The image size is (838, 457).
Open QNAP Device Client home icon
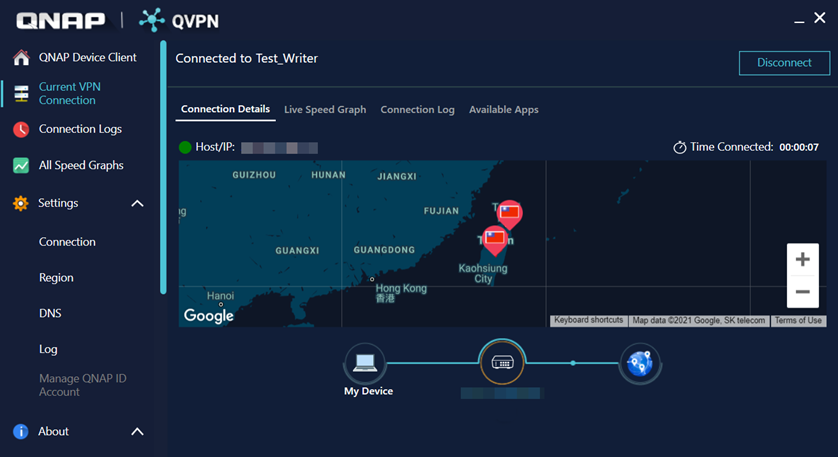point(21,57)
